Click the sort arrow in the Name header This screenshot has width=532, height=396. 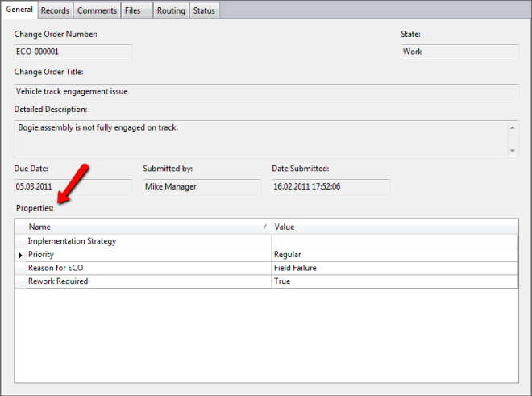(265, 227)
